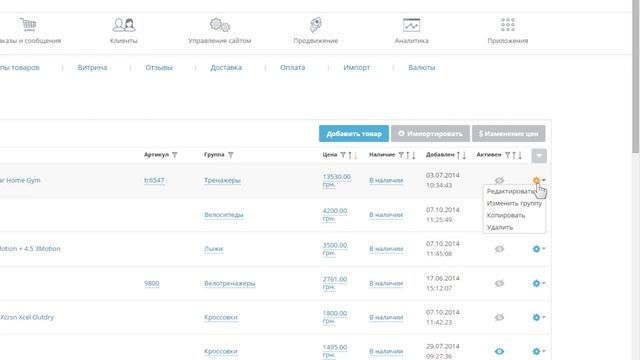Edit the 3500.00 грн. price

coord(335,249)
